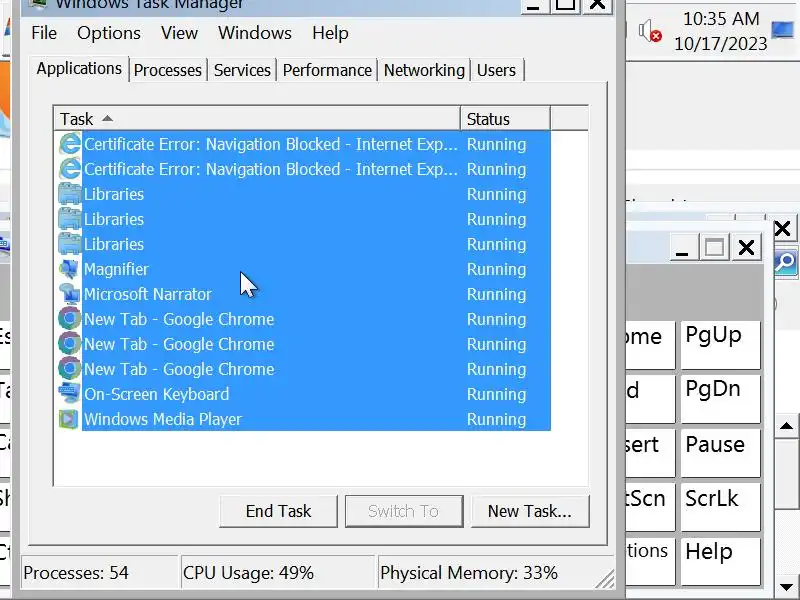Click the New Task... button
Viewport: 800px width, 600px height.
pos(530,511)
